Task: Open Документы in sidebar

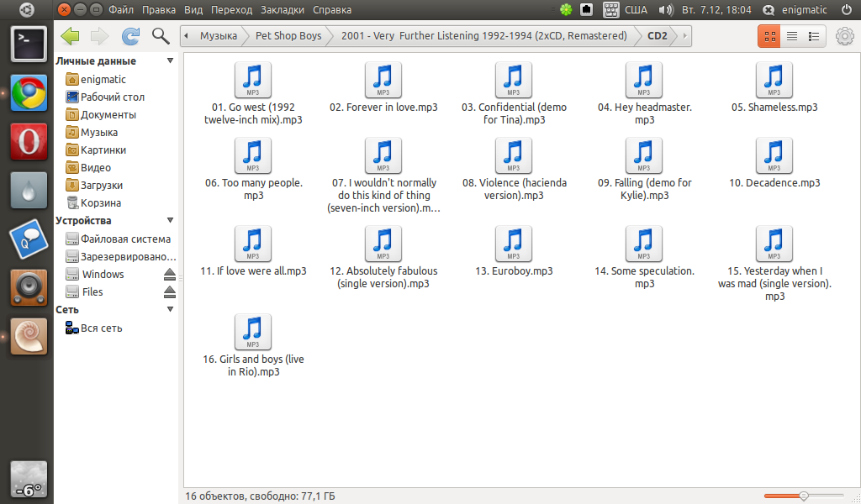Action: coord(101,114)
